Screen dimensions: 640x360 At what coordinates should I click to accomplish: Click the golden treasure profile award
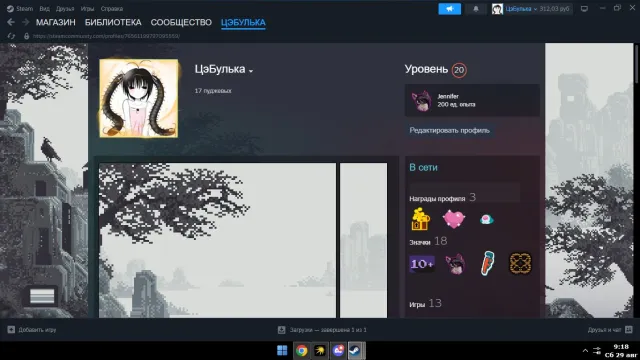(x=420, y=219)
